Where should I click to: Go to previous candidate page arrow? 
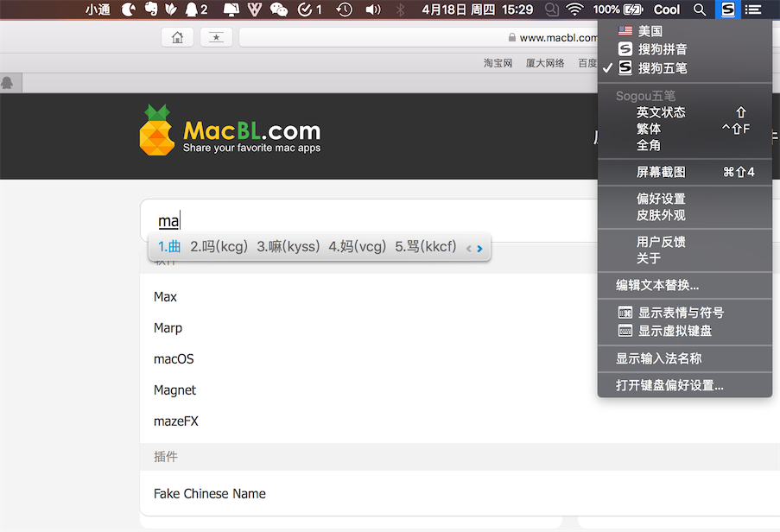point(468,249)
